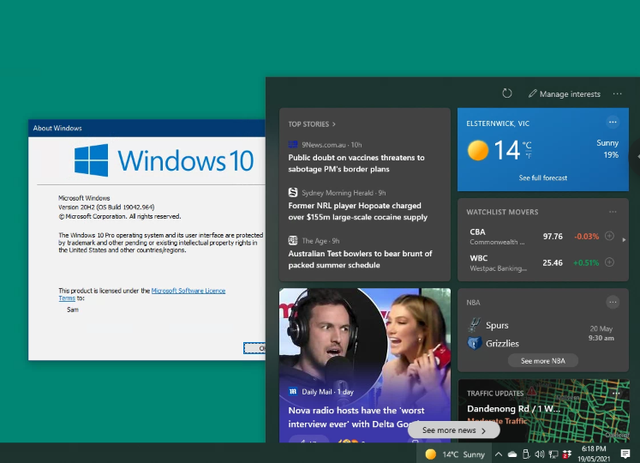Open the Australian Test bowlers article
This screenshot has height=463, width=640.
356,259
